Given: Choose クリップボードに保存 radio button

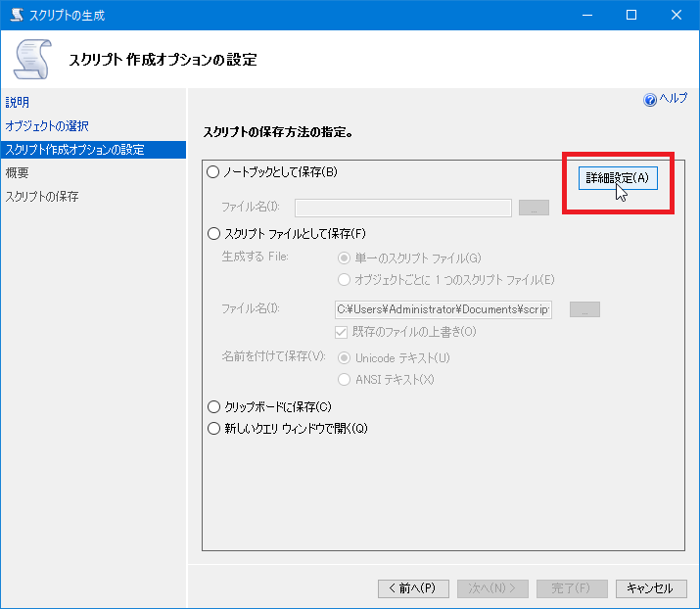Looking at the screenshot, I should 214,406.
